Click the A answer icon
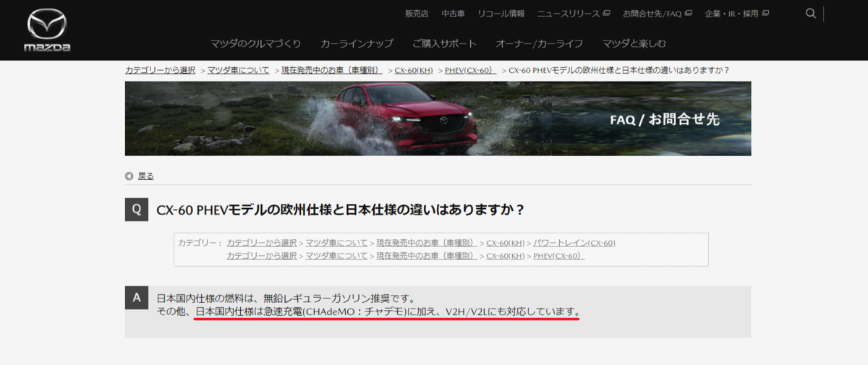868x365 pixels. click(x=137, y=298)
